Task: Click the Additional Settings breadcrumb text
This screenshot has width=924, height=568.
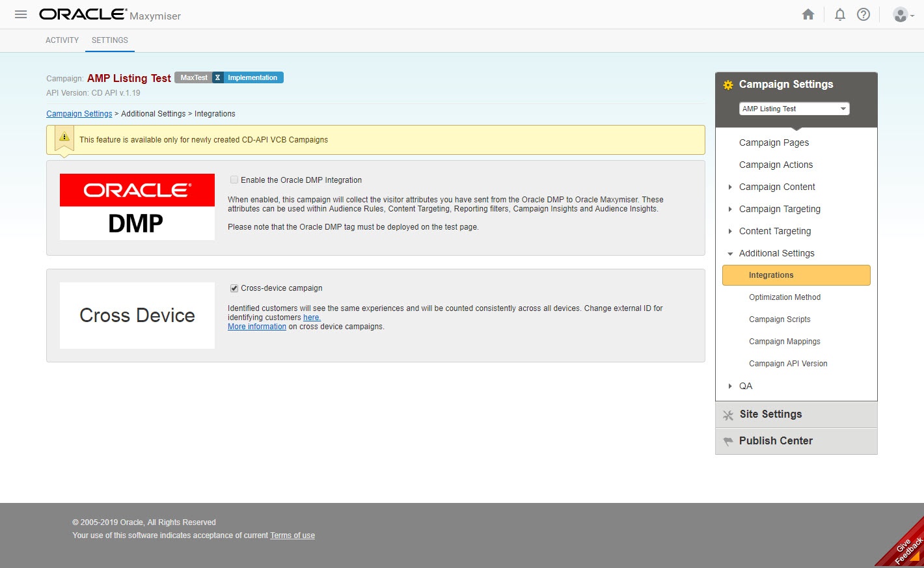Action: [153, 114]
